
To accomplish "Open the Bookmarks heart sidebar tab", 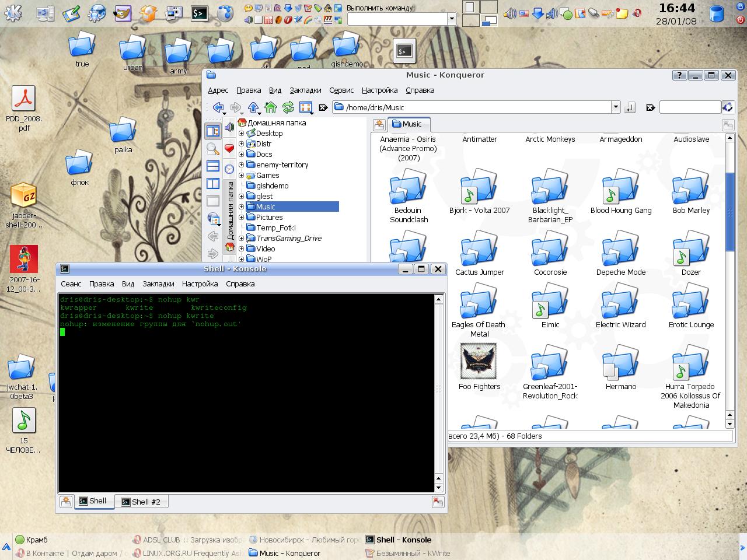I will point(229,148).
